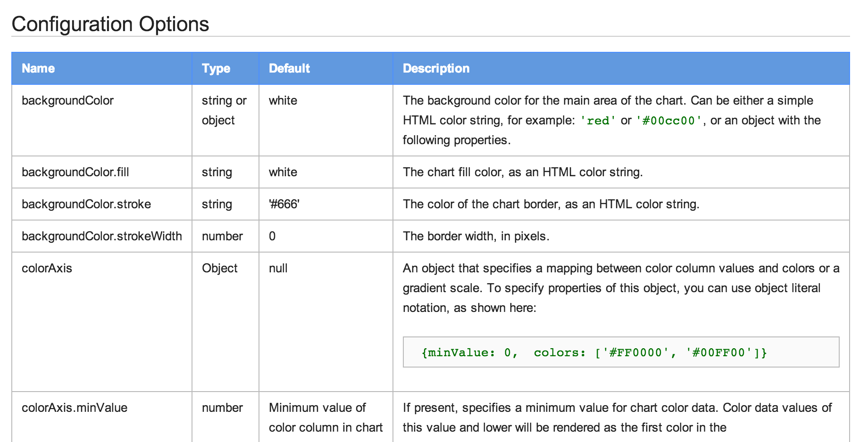Click the Type column header
Image resolution: width=868 pixels, height=442 pixels.
point(216,68)
